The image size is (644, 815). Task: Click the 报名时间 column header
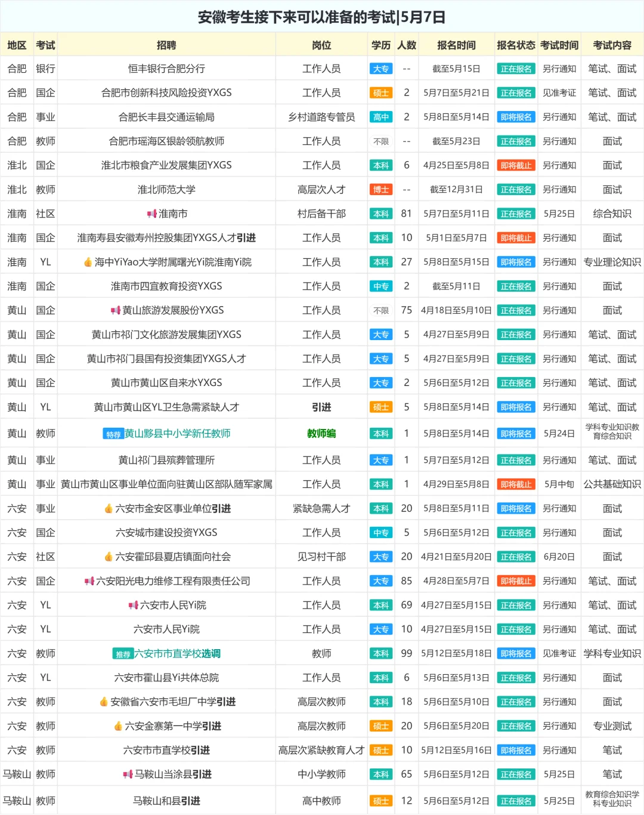(456, 45)
